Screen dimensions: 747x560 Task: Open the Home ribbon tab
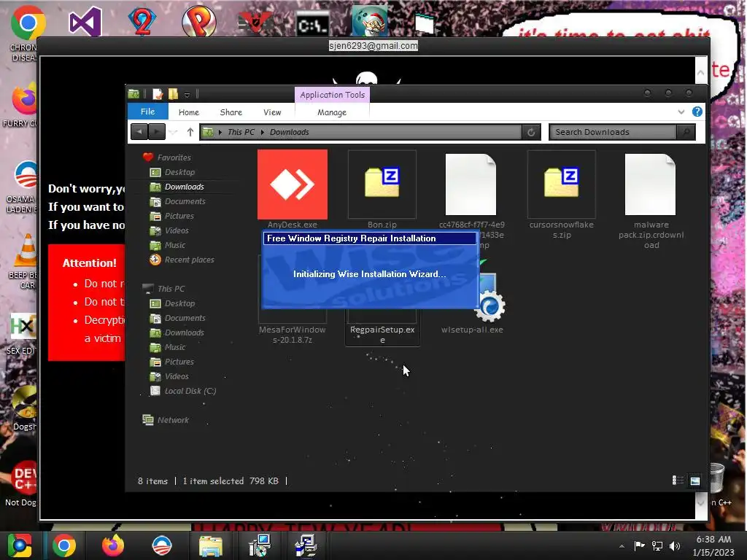[x=189, y=112]
